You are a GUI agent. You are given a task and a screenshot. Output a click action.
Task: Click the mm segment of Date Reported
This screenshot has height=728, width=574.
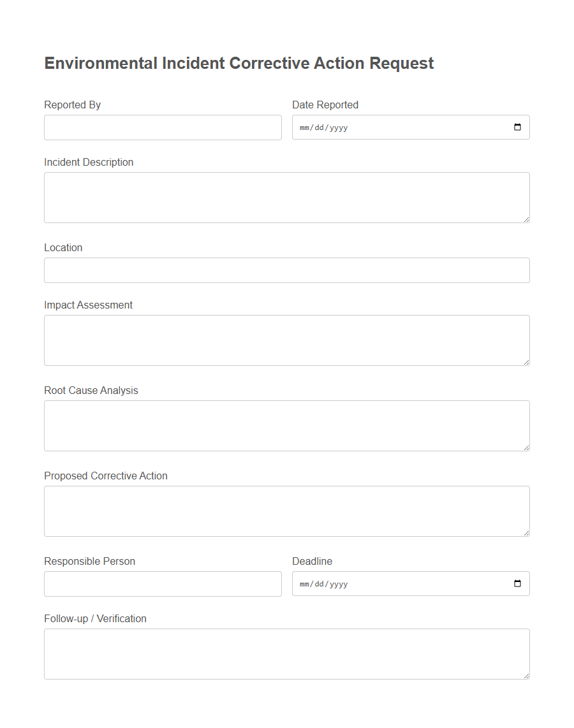click(304, 127)
